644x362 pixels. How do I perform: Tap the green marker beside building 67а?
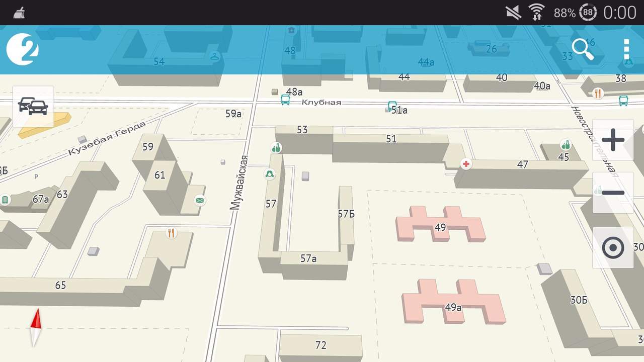coord(6,200)
